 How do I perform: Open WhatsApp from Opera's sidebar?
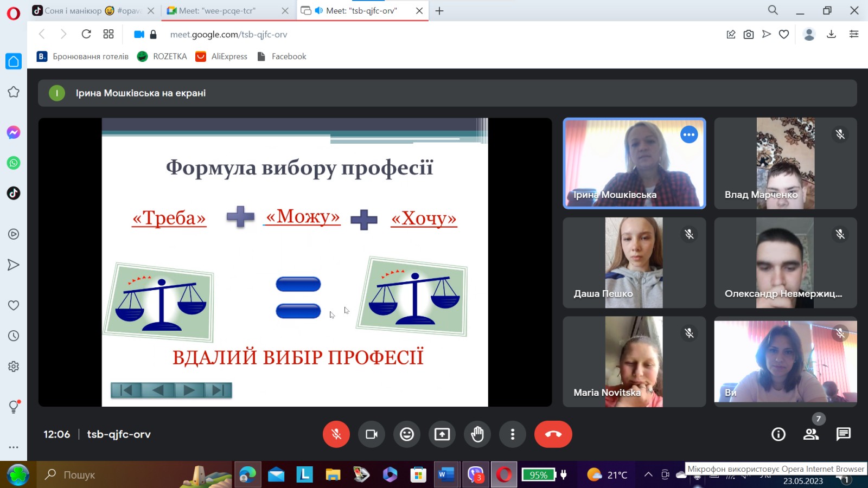point(13,163)
